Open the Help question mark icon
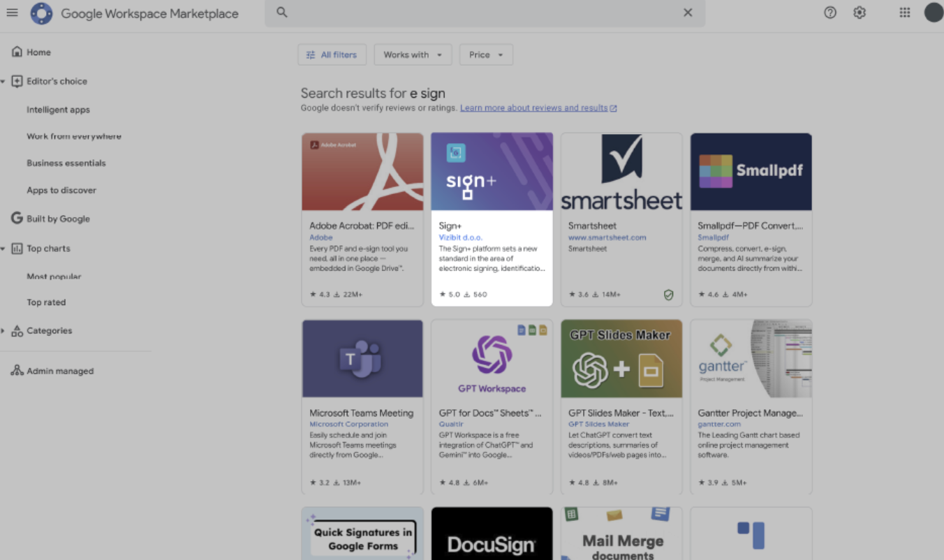The width and height of the screenshot is (944, 560). (830, 13)
